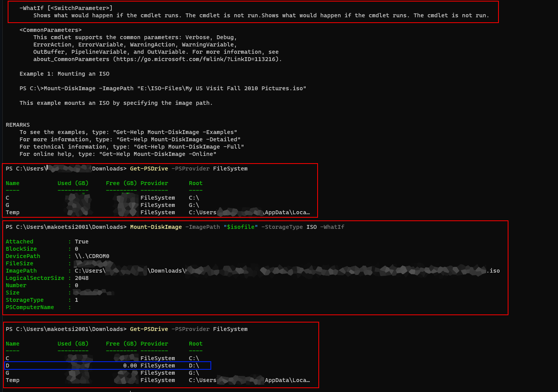Click the G:\ root in the first drive table

tap(194, 205)
